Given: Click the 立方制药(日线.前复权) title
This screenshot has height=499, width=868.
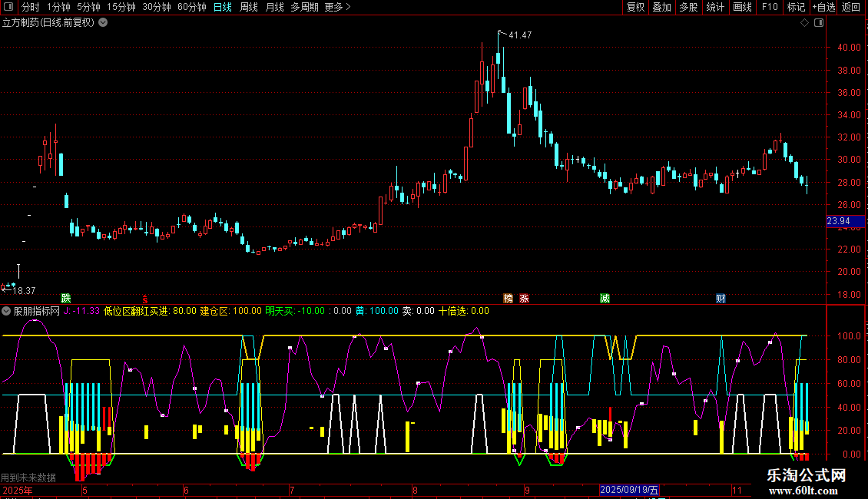Looking at the screenshot, I should [x=48, y=23].
